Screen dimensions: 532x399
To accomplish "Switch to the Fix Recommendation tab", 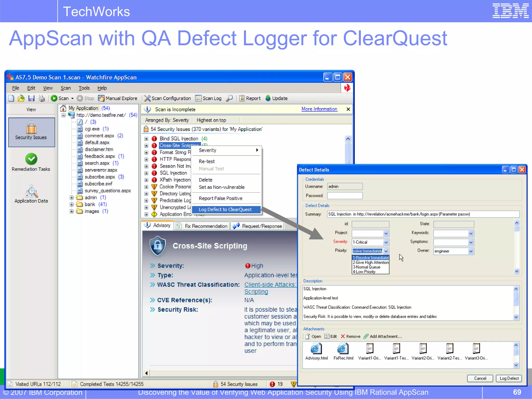I will 203,226.
